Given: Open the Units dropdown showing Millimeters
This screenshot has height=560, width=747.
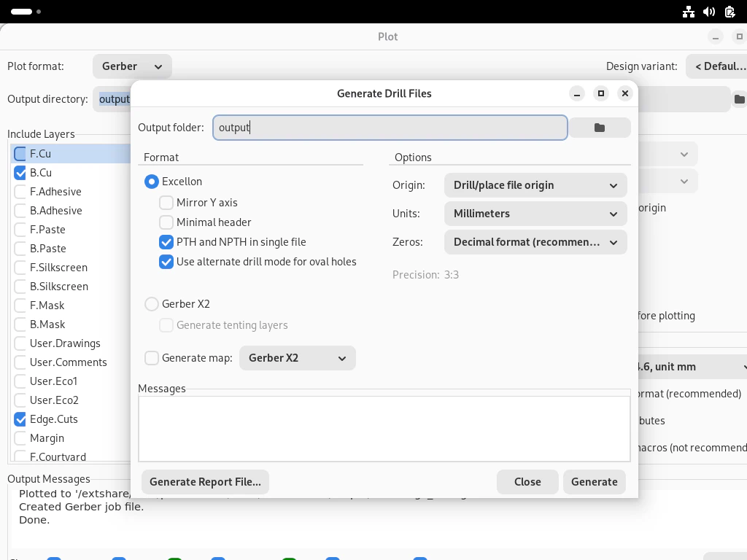Looking at the screenshot, I should 535,214.
